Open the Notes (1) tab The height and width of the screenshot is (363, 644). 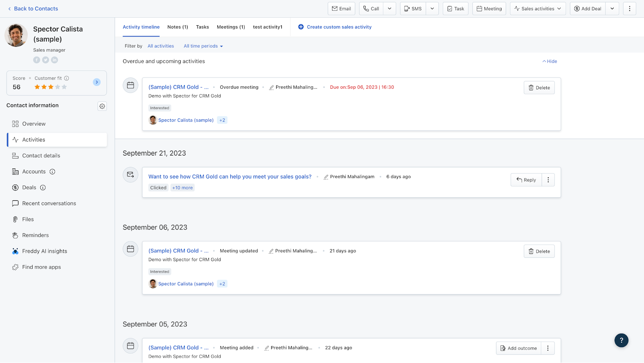click(x=178, y=27)
